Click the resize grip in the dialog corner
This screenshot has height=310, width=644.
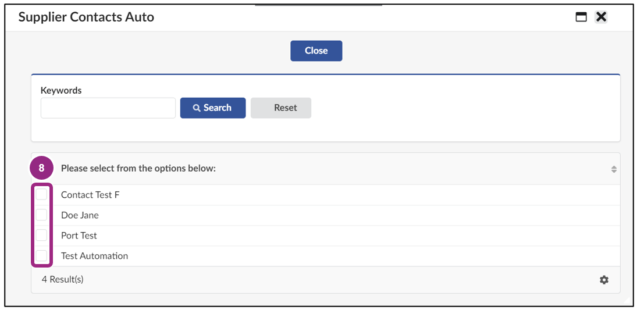point(627,300)
